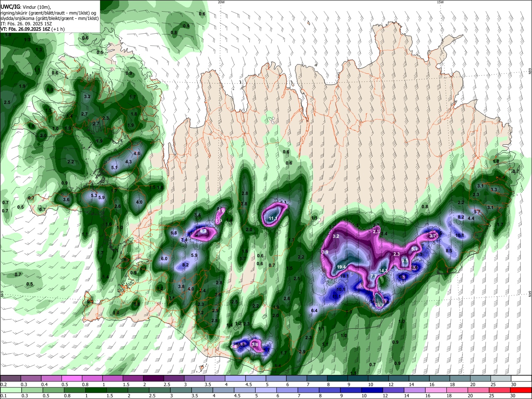
Task: Click the 3.6 precipitation value
Action: 66,199
